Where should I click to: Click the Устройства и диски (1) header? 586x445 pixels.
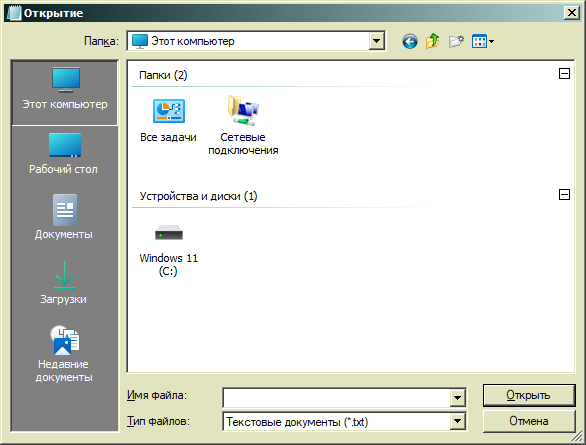(x=198, y=196)
